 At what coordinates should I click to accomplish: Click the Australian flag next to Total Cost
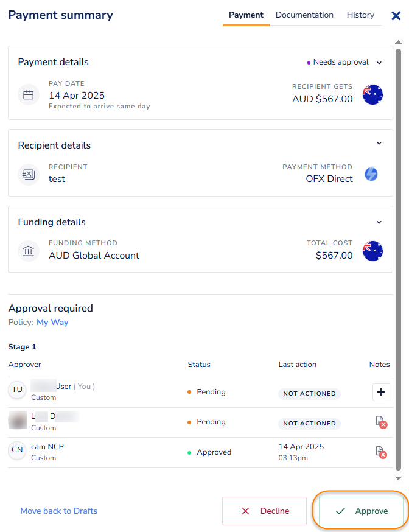tap(372, 251)
